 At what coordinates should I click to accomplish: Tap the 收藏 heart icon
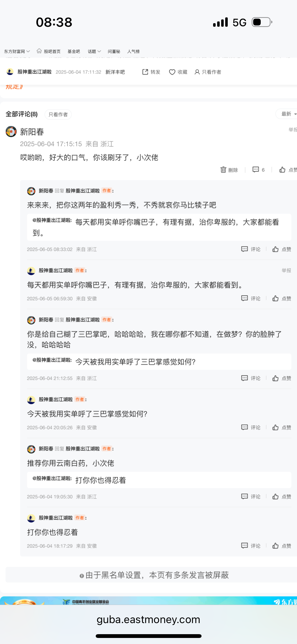pos(172,72)
